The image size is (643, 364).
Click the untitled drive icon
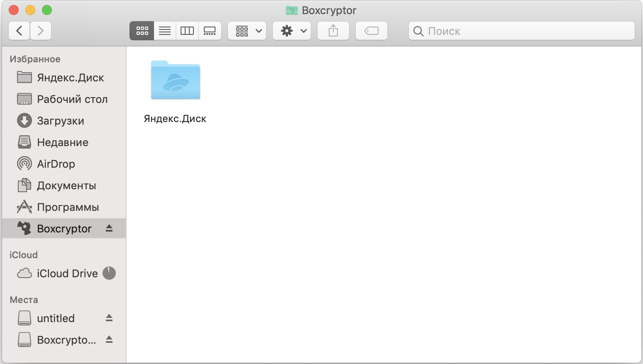pyautogui.click(x=24, y=318)
